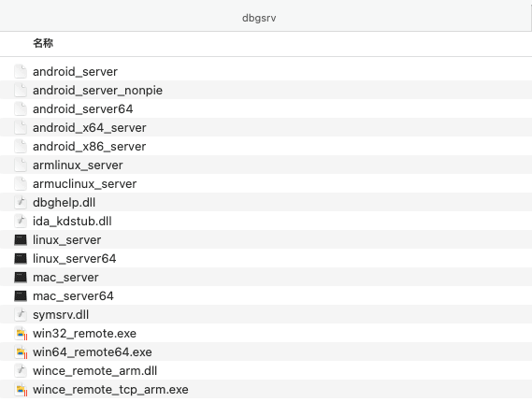Select the android_server file icon
The height and width of the screenshot is (402, 532).
[21, 72]
